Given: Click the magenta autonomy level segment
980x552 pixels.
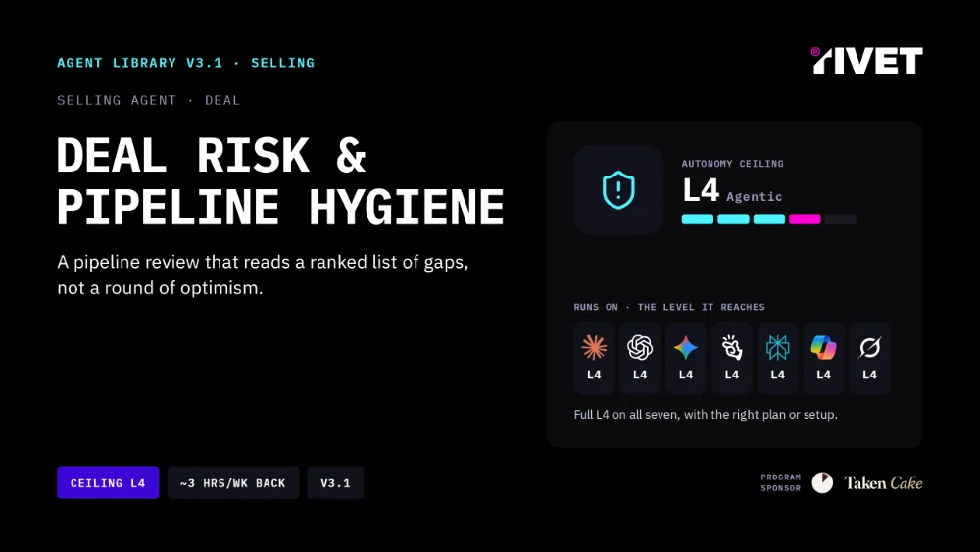Looking at the screenshot, I should [x=805, y=219].
